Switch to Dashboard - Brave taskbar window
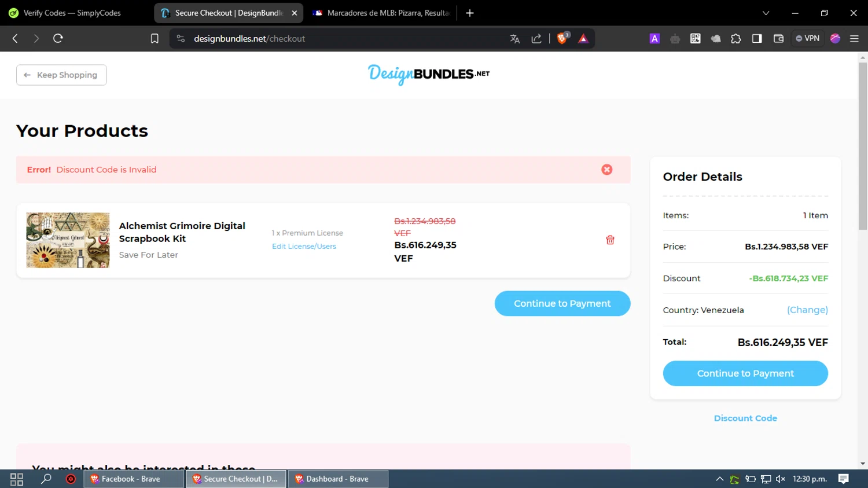The image size is (868, 488). point(338,479)
